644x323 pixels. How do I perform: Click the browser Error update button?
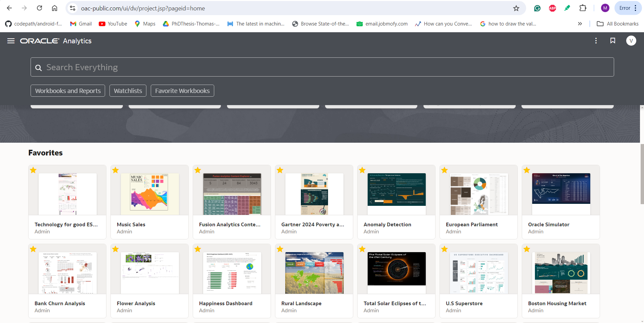click(x=628, y=8)
